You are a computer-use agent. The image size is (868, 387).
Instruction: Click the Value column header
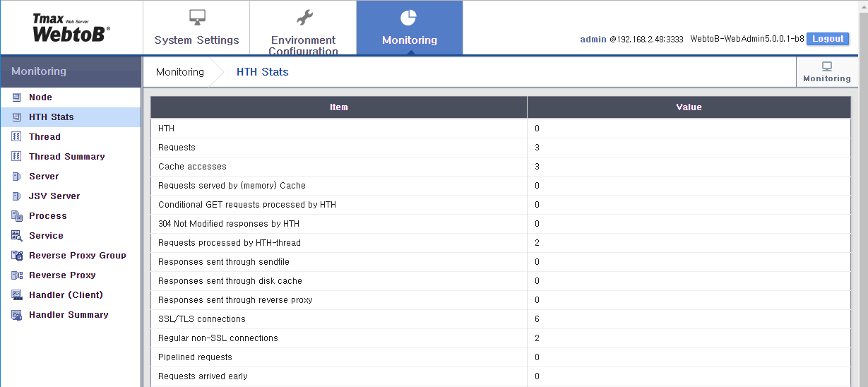pos(689,107)
